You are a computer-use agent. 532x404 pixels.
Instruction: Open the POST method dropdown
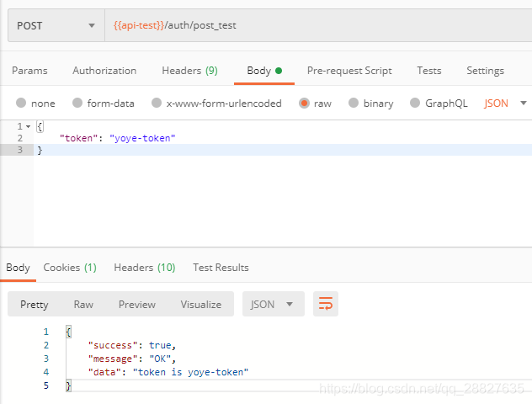click(56, 26)
